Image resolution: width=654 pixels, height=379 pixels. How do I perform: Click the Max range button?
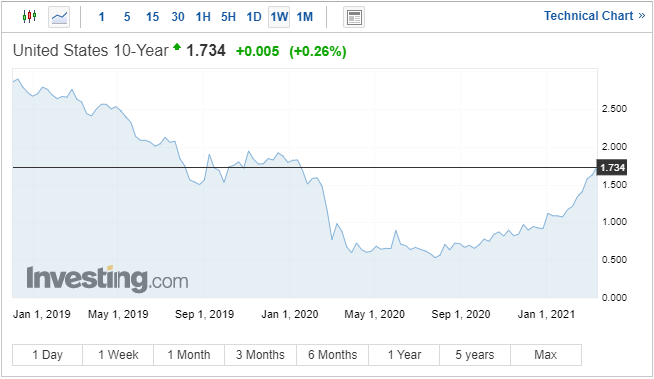546,355
